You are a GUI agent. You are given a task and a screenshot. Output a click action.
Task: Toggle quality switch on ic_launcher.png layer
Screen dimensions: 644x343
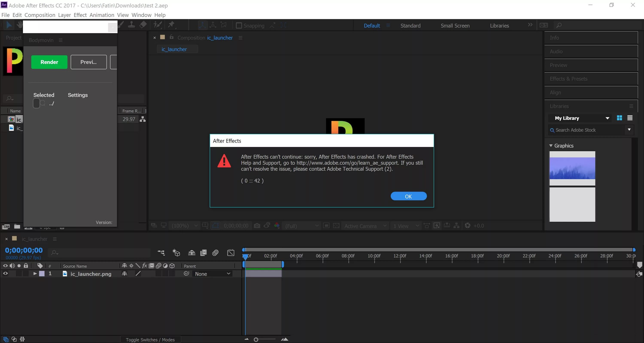point(138,273)
